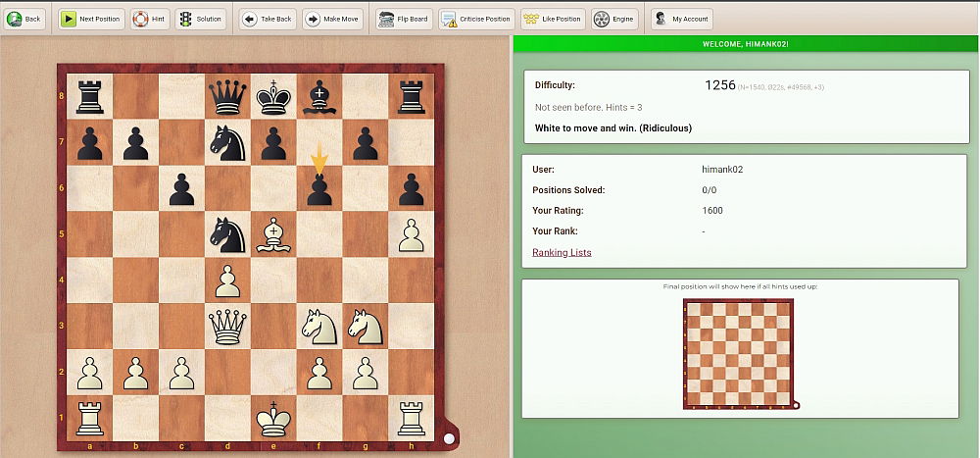Image resolution: width=980 pixels, height=458 pixels.
Task: Click the Back toolbar button
Action: (24, 19)
